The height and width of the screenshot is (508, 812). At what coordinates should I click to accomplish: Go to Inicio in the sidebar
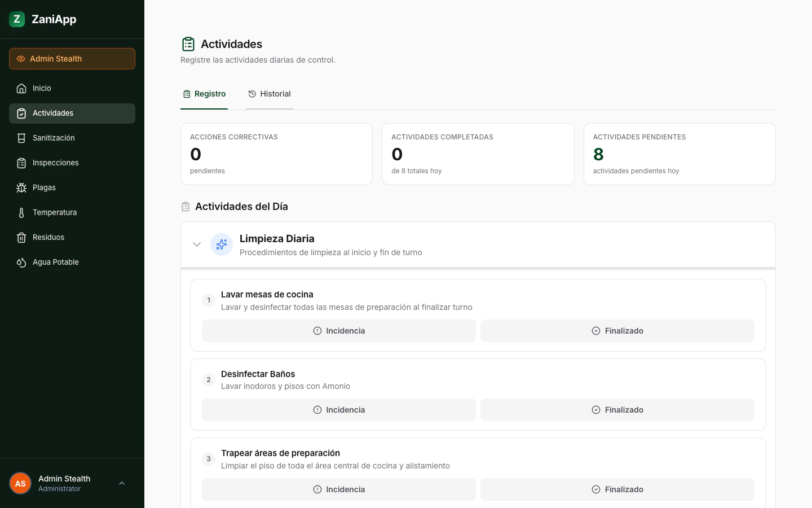(72, 88)
